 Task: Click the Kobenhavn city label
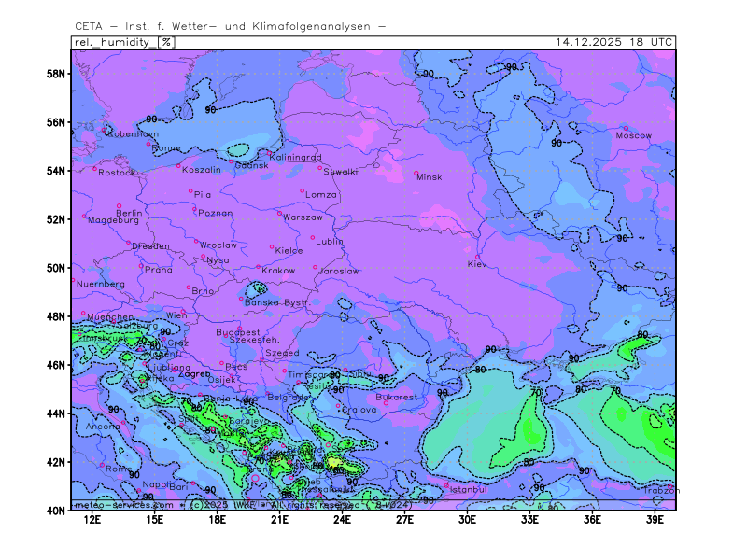[134, 134]
